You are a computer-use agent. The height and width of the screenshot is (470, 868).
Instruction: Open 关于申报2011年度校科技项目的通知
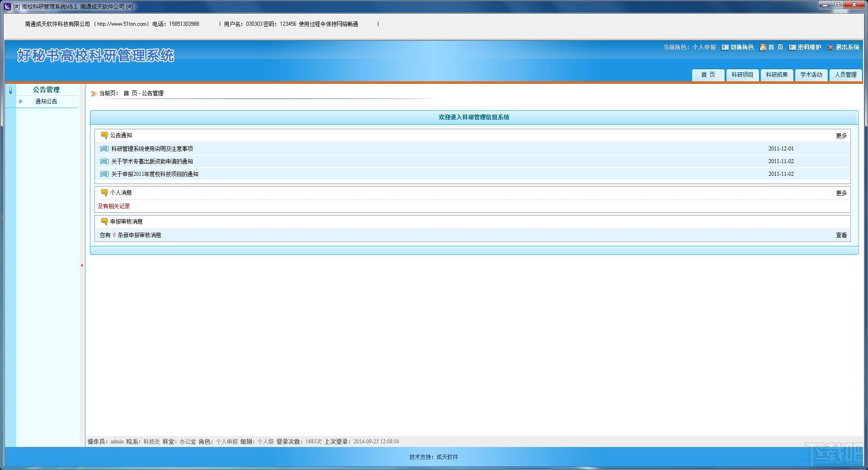point(155,174)
